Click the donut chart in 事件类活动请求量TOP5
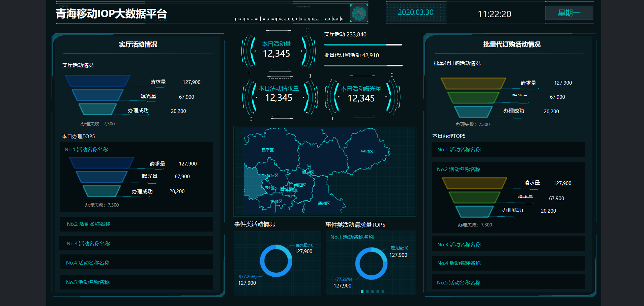Image resolution: width=644 pixels, height=306 pixels. (x=371, y=264)
